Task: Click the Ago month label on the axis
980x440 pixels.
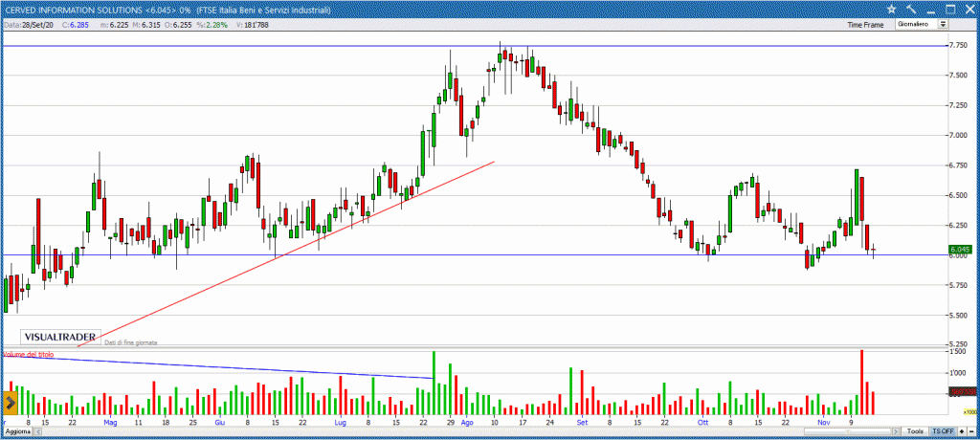Action: [x=467, y=422]
